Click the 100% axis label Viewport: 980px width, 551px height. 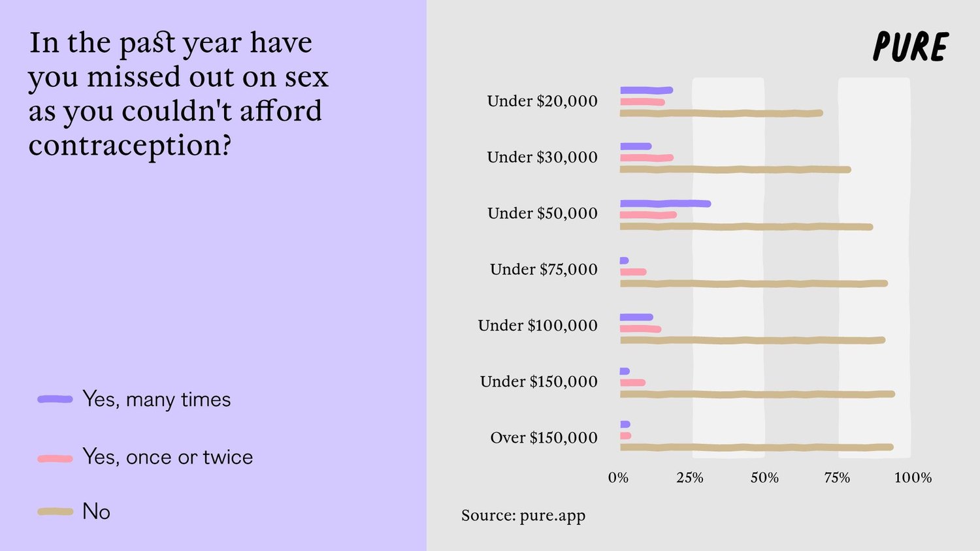pos(913,478)
